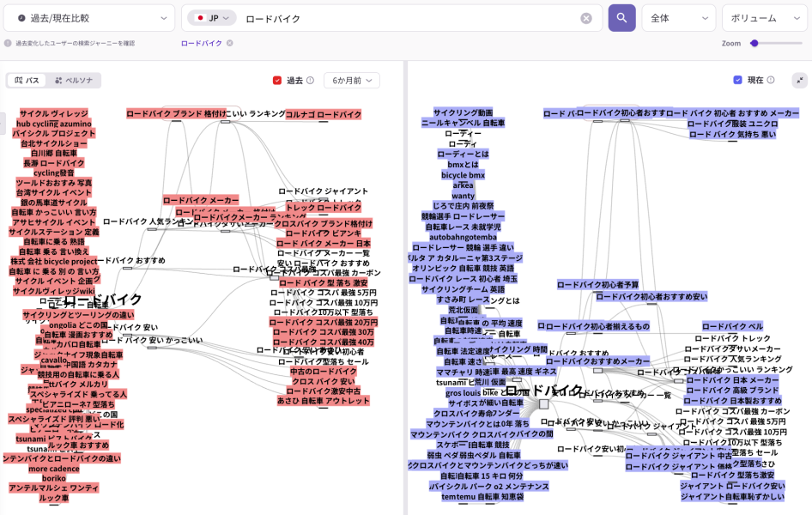The height and width of the screenshot is (515, 812).
Task: Click the info icon next to 現在
Action: pyautogui.click(x=770, y=80)
